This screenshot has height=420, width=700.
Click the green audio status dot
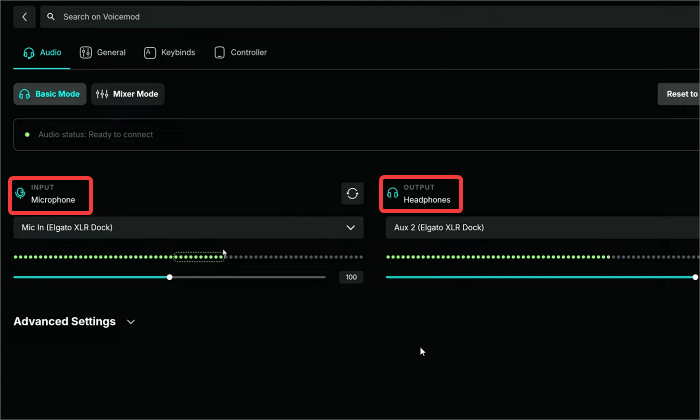coord(28,134)
